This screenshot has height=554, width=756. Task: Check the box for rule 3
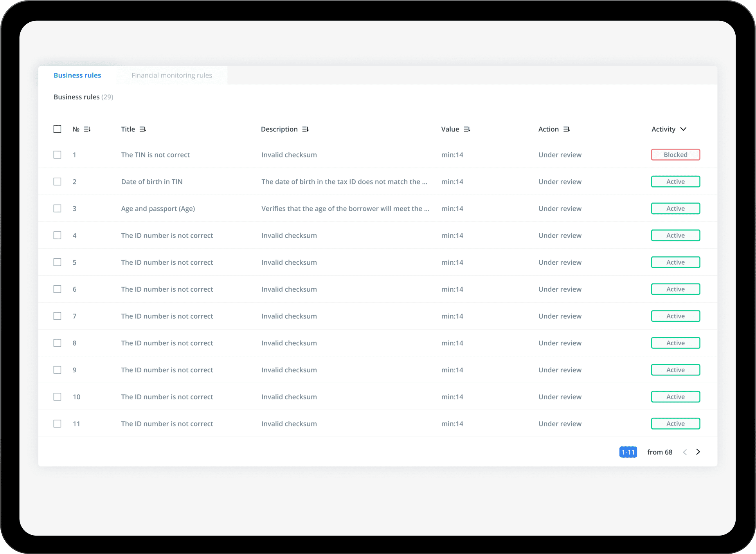[57, 208]
